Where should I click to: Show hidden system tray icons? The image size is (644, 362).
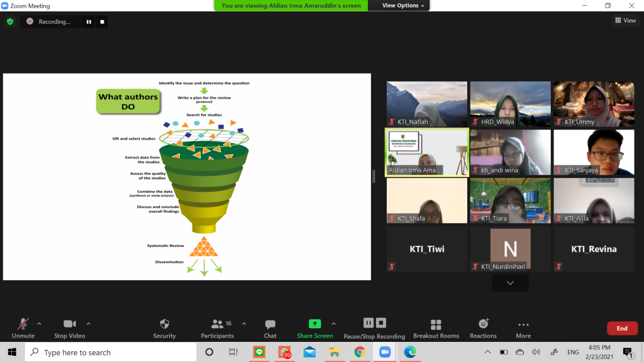click(x=487, y=352)
